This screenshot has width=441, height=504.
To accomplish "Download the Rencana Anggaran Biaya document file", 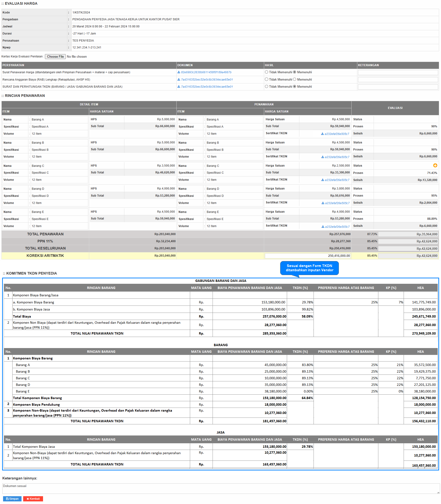I will [206, 80].
